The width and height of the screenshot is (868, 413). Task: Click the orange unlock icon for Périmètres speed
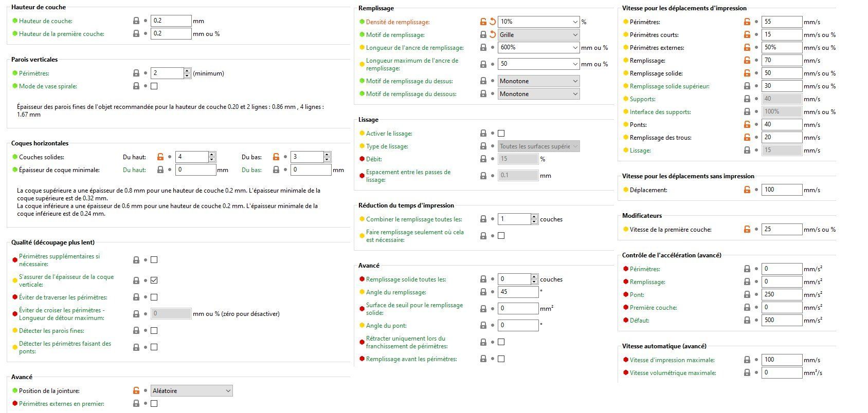(747, 22)
